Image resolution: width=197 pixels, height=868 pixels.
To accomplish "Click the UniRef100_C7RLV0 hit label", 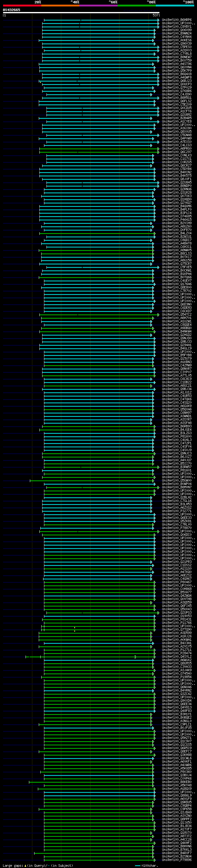I will (x=177, y=525).
